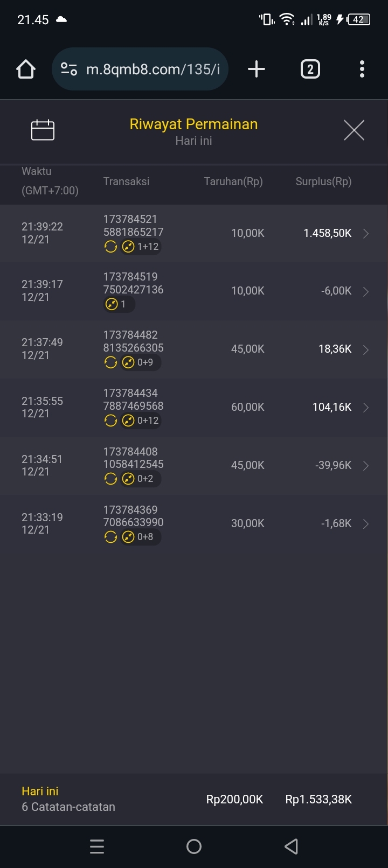Expand the 21:35:55 transaction details chevron
Screen dimensions: 388x868
pyautogui.click(x=366, y=408)
